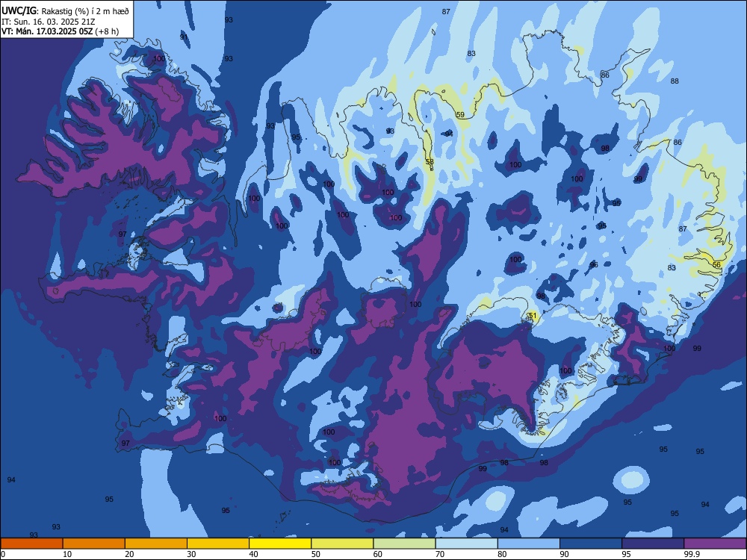Click the '50' label on the legend scale
The width and height of the screenshot is (747, 560).
[x=315, y=554]
